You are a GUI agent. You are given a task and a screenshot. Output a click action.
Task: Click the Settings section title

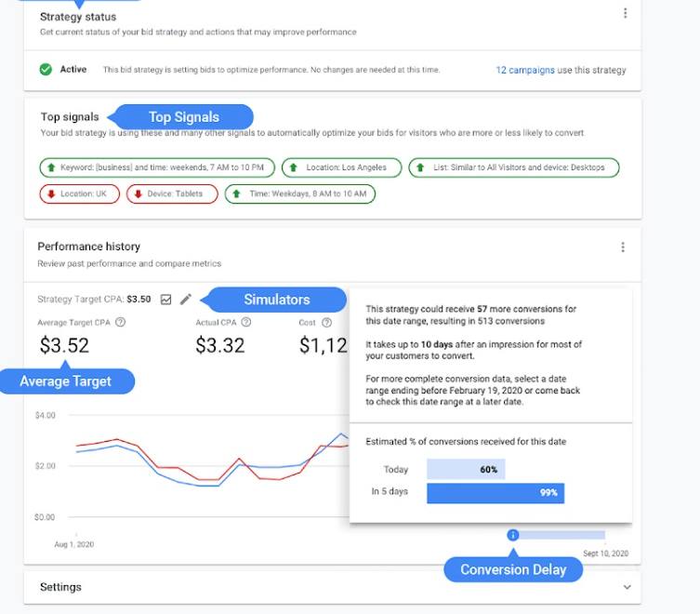pos(60,587)
